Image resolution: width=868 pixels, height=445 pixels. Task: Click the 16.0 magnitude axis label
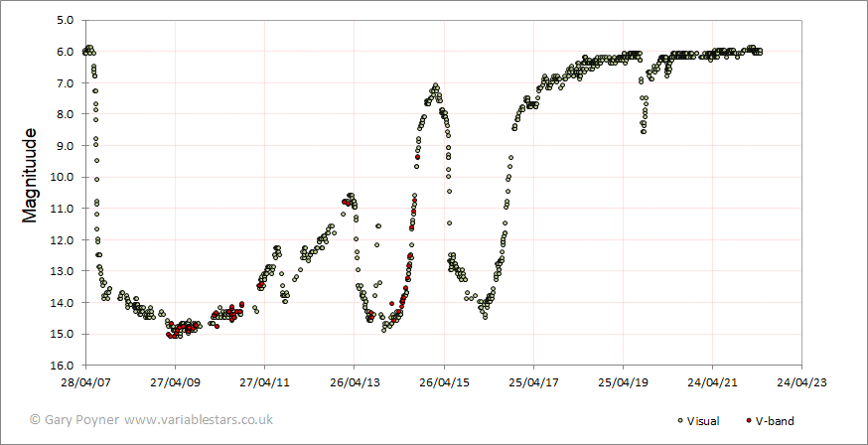pos(64,366)
